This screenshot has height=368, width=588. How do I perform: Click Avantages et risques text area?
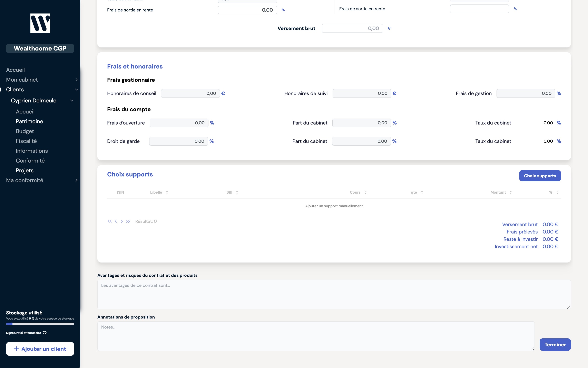334,294
